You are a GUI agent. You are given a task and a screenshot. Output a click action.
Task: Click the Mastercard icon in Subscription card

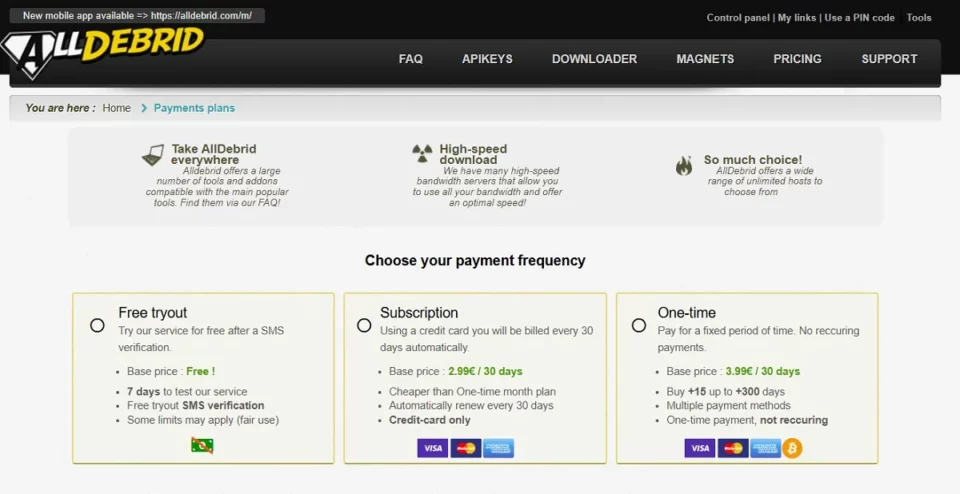pyautogui.click(x=466, y=448)
